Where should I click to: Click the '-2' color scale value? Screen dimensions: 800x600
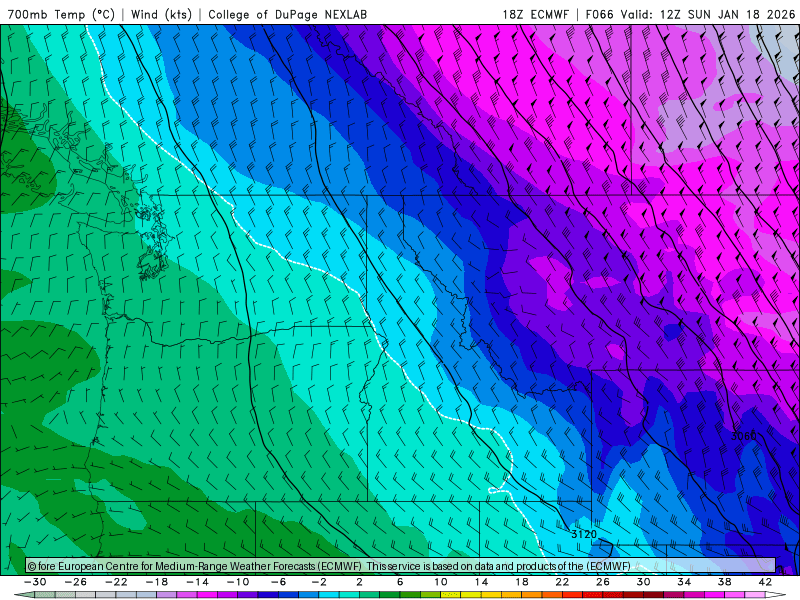click(x=319, y=582)
